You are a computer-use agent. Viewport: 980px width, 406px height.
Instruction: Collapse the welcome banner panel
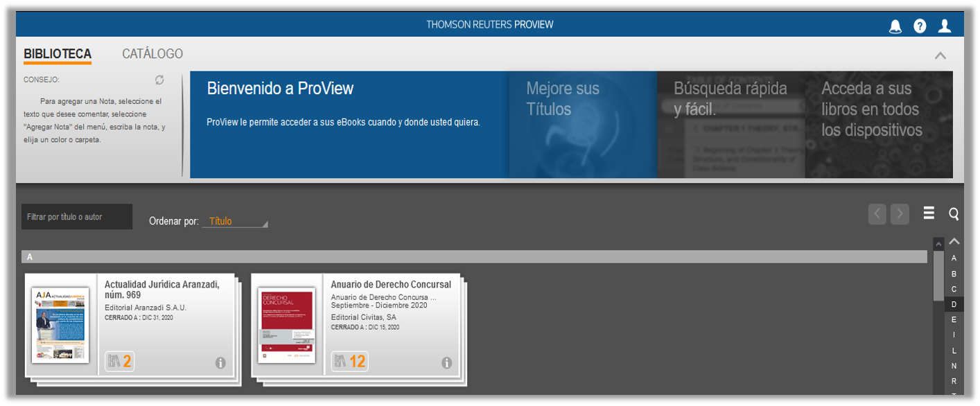(940, 55)
